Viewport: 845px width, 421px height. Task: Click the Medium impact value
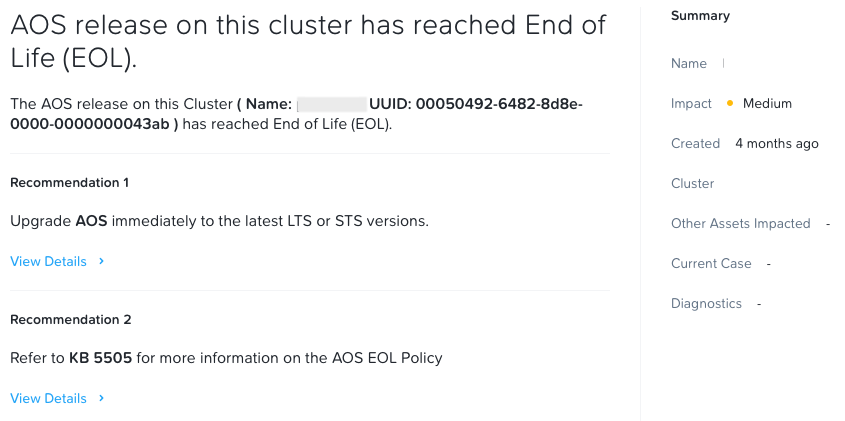[x=767, y=103]
